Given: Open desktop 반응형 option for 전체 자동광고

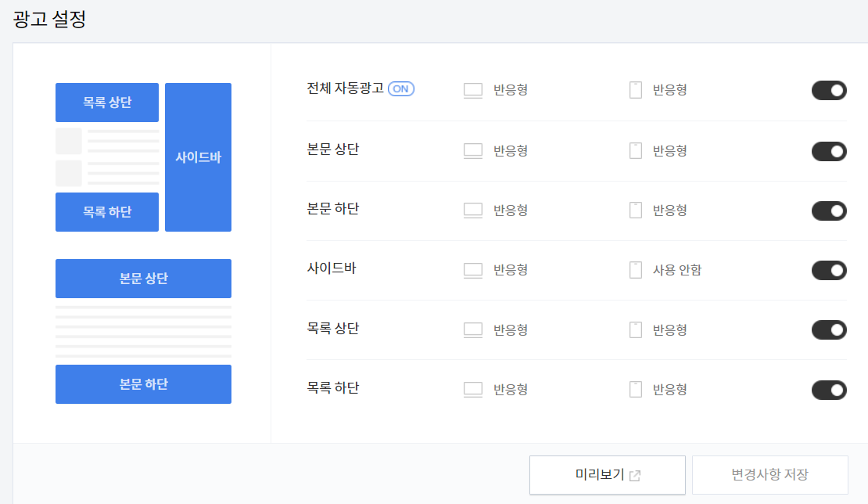Looking at the screenshot, I should (511, 90).
